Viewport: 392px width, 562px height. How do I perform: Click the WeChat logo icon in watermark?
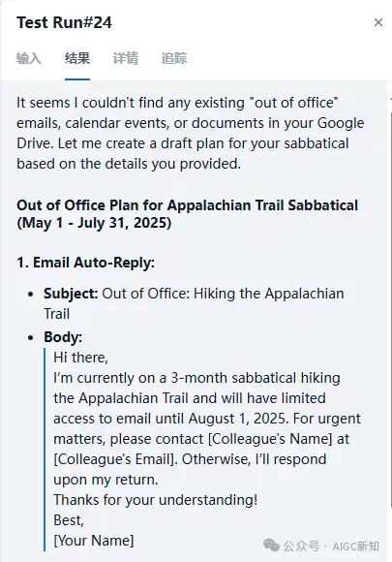click(x=271, y=546)
